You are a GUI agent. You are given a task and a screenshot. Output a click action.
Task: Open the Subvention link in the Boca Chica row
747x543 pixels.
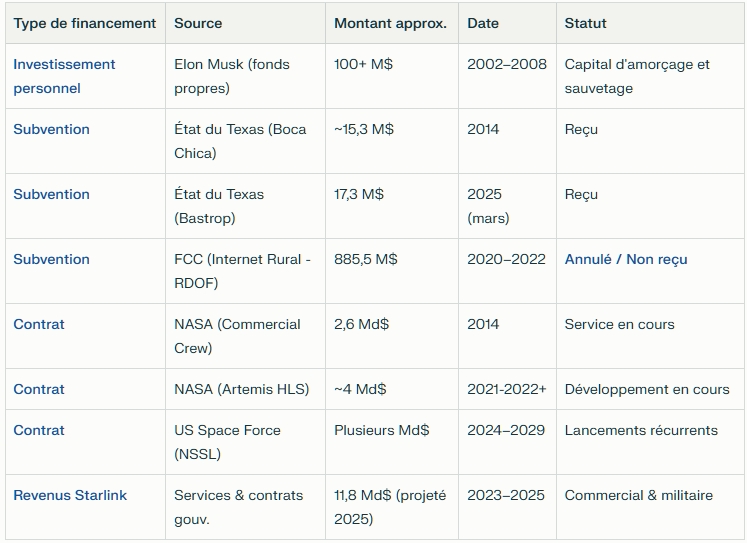click(x=51, y=129)
